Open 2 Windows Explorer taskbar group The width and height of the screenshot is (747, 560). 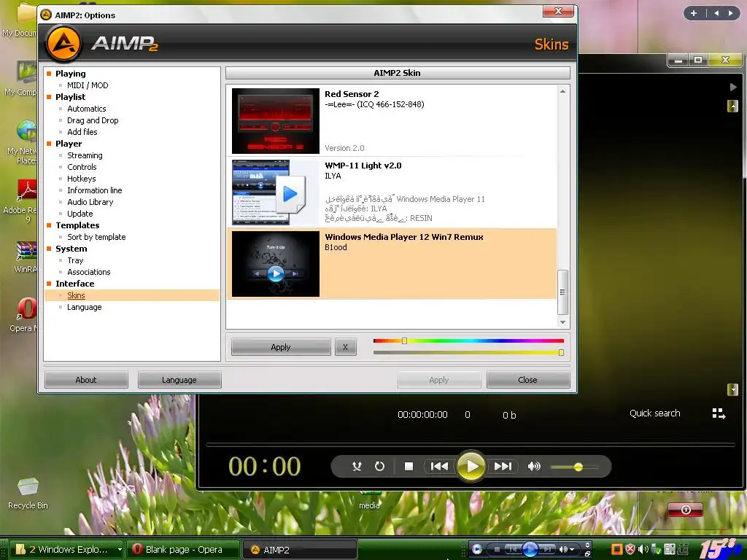(66, 550)
